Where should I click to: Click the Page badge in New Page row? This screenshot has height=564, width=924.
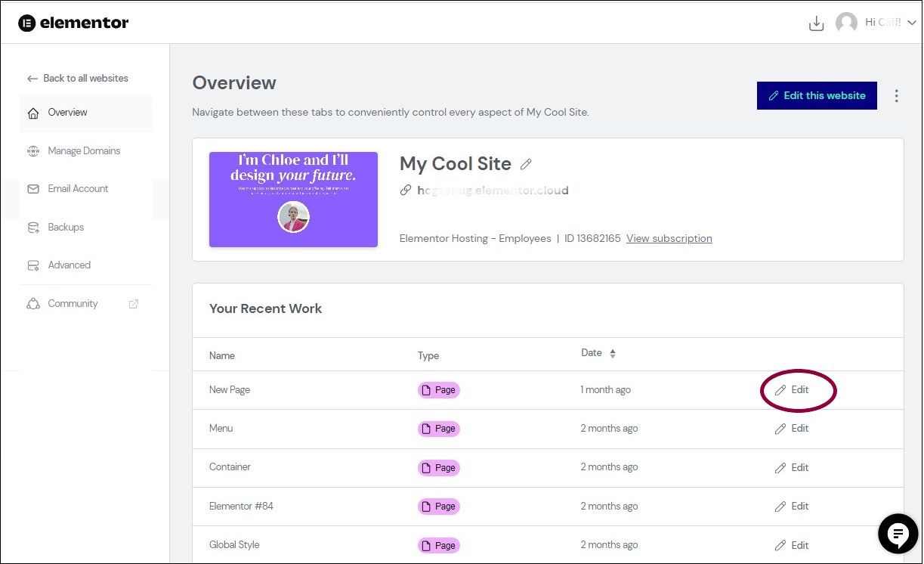[439, 390]
